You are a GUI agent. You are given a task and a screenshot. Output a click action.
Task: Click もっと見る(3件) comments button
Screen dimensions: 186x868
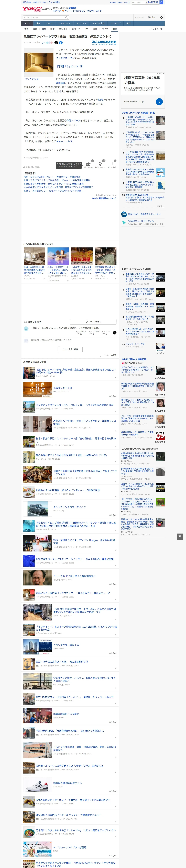[x=70, y=349]
